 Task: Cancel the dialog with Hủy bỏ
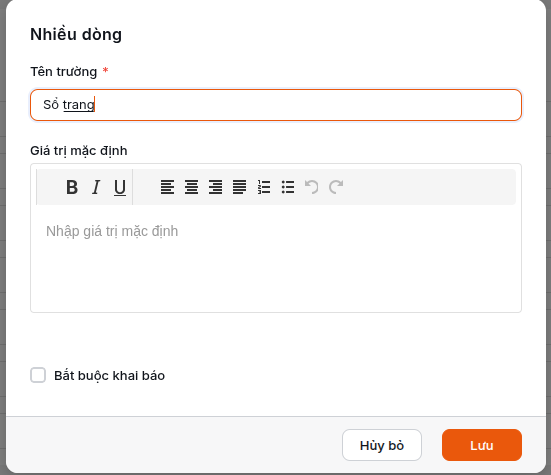382,445
